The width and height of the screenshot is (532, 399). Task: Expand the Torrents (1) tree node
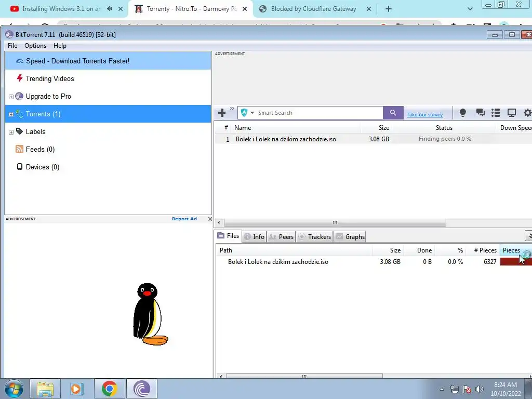(x=11, y=114)
